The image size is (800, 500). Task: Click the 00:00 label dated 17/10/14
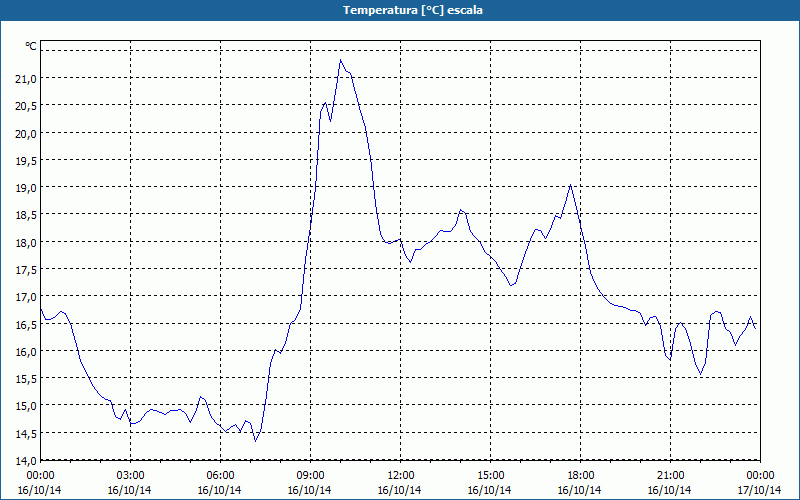760,476
